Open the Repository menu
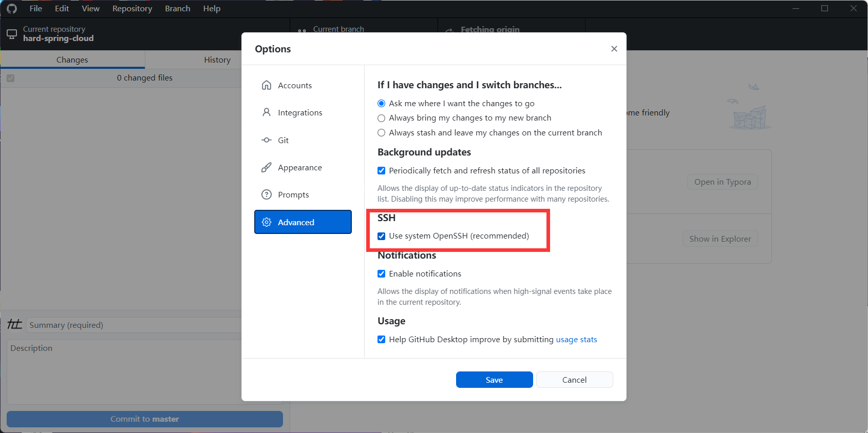 pyautogui.click(x=132, y=9)
